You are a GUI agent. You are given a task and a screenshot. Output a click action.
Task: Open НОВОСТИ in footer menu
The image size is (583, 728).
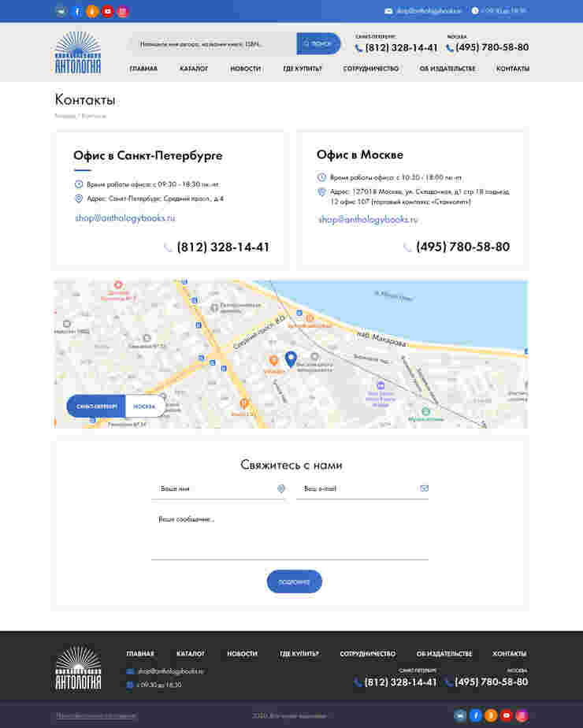tap(243, 654)
